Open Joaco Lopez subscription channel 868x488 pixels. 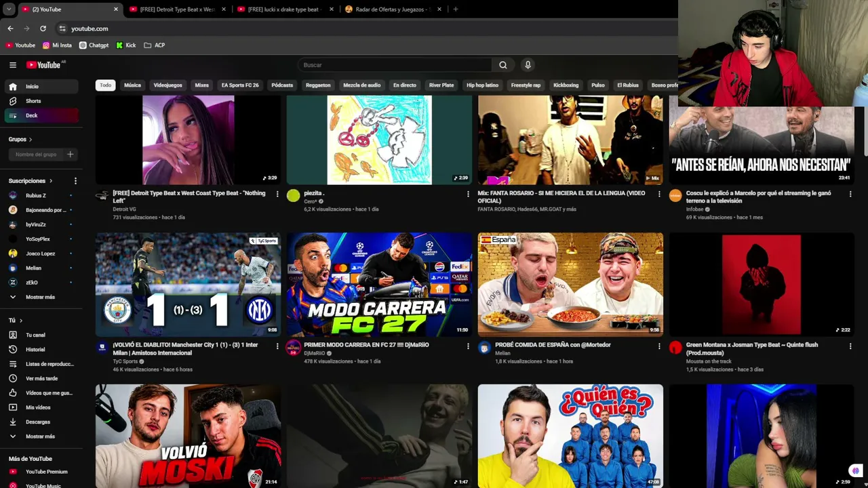point(41,253)
